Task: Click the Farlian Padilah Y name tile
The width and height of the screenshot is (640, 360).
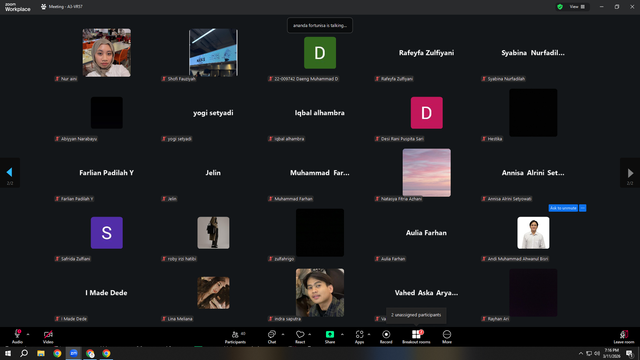Action: click(107, 173)
